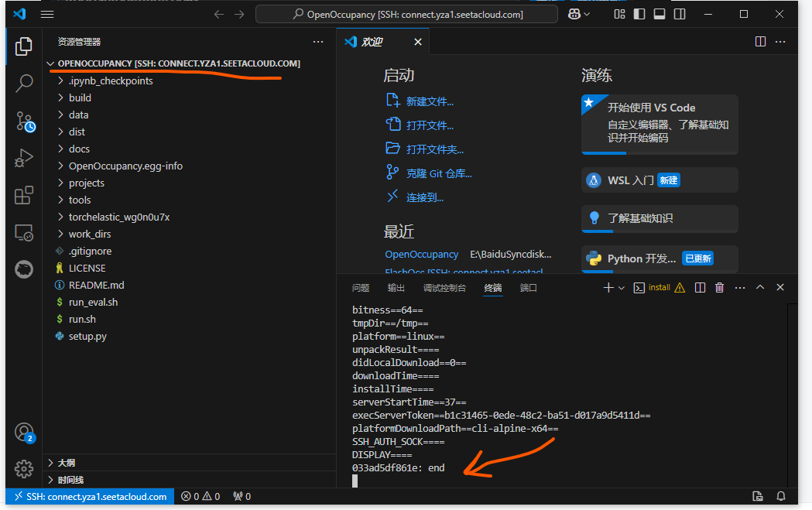Viewport: 812px width, 510px height.
Task: Expand the work_dirs folder
Action: pyautogui.click(x=90, y=234)
